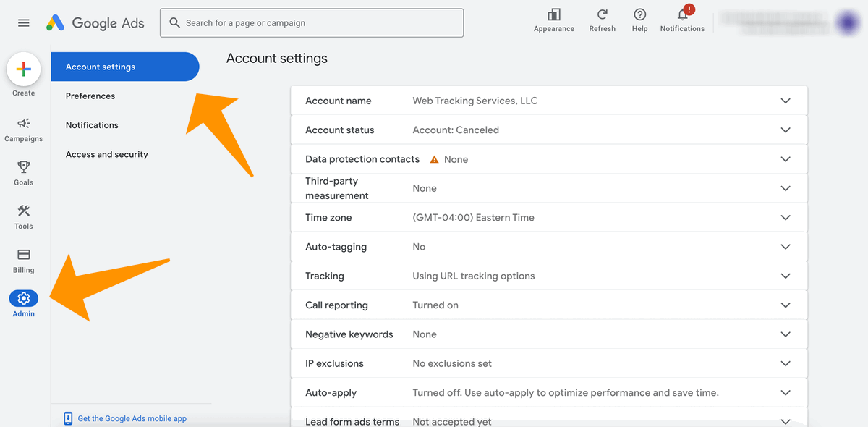The width and height of the screenshot is (868, 427).
Task: Click the Create plus button
Action: pos(23,69)
